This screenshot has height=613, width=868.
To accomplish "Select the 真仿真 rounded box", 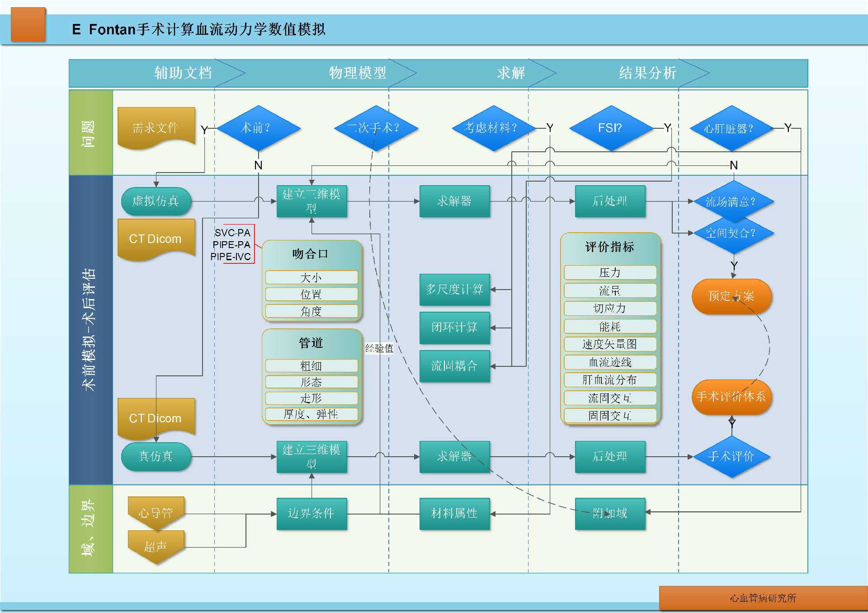I will [156, 457].
